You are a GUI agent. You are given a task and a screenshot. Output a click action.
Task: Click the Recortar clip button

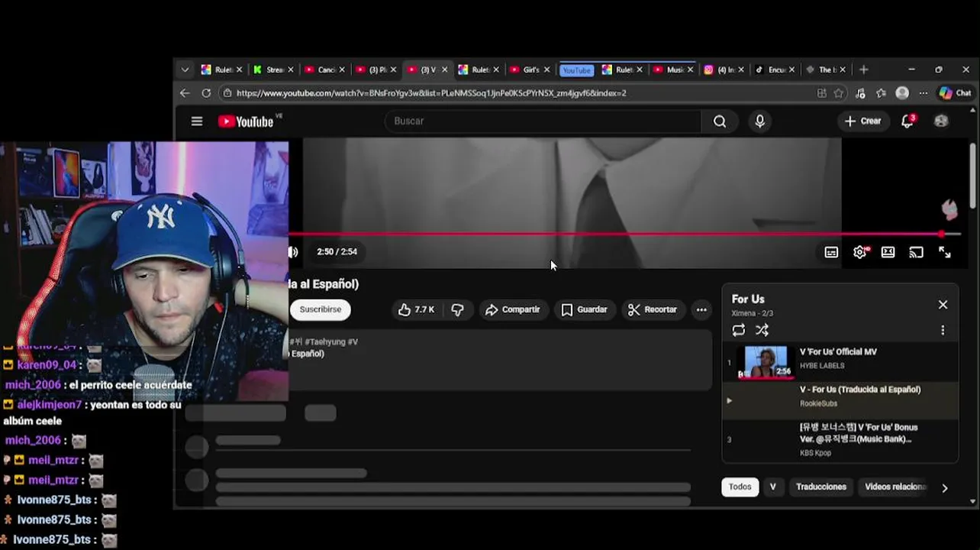653,309
